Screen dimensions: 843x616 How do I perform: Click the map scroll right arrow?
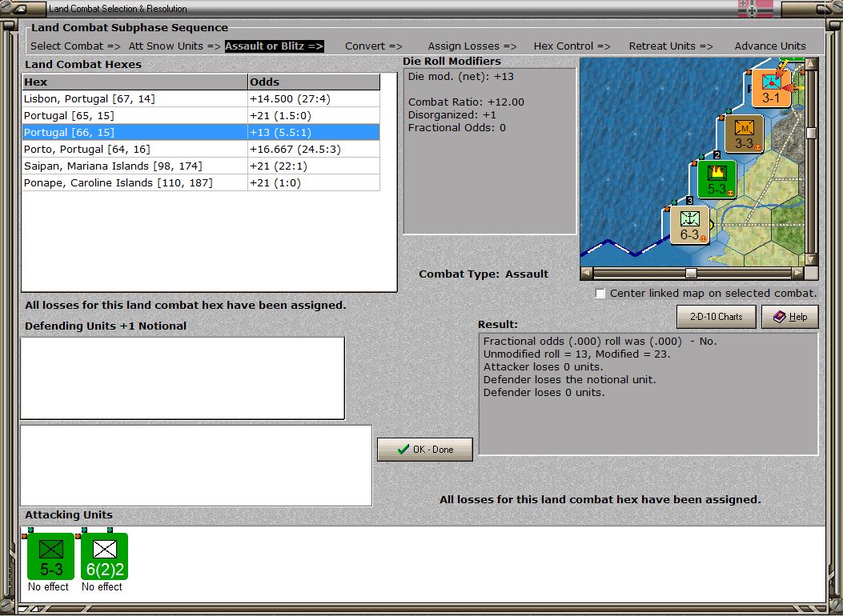tap(798, 274)
